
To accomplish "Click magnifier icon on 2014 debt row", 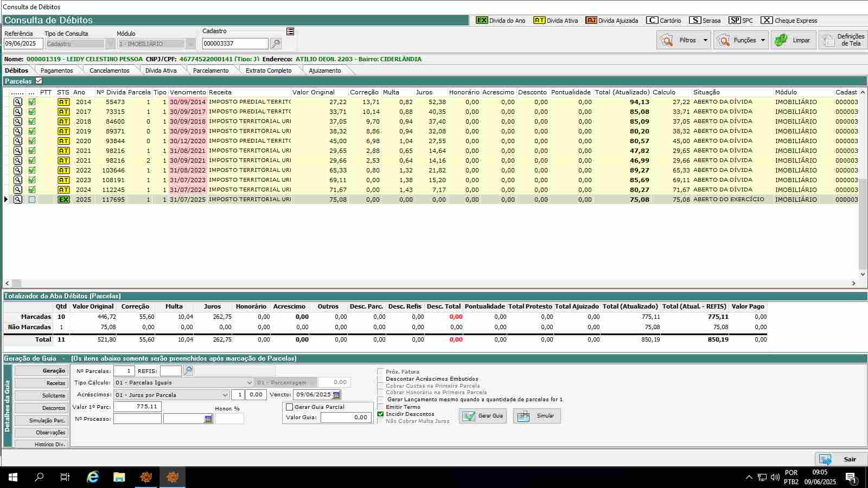I will pos(18,102).
